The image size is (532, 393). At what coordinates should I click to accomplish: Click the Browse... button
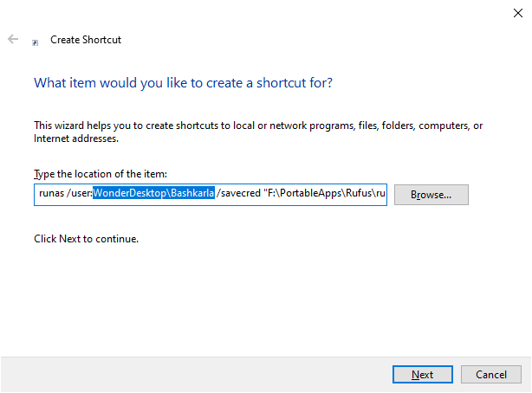[x=431, y=195]
